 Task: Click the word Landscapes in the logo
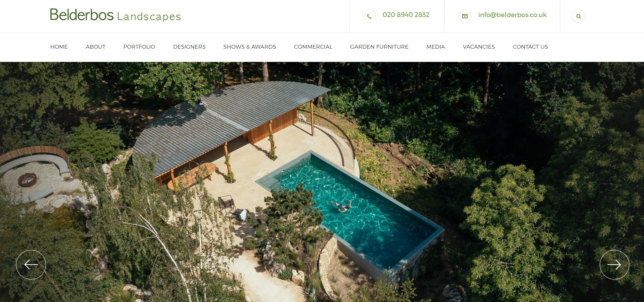[x=149, y=17]
